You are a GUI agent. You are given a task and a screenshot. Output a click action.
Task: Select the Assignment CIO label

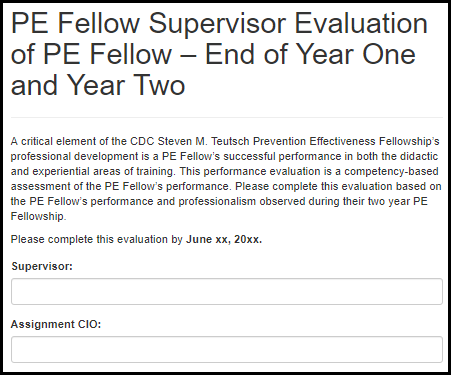pyautogui.click(x=56, y=324)
